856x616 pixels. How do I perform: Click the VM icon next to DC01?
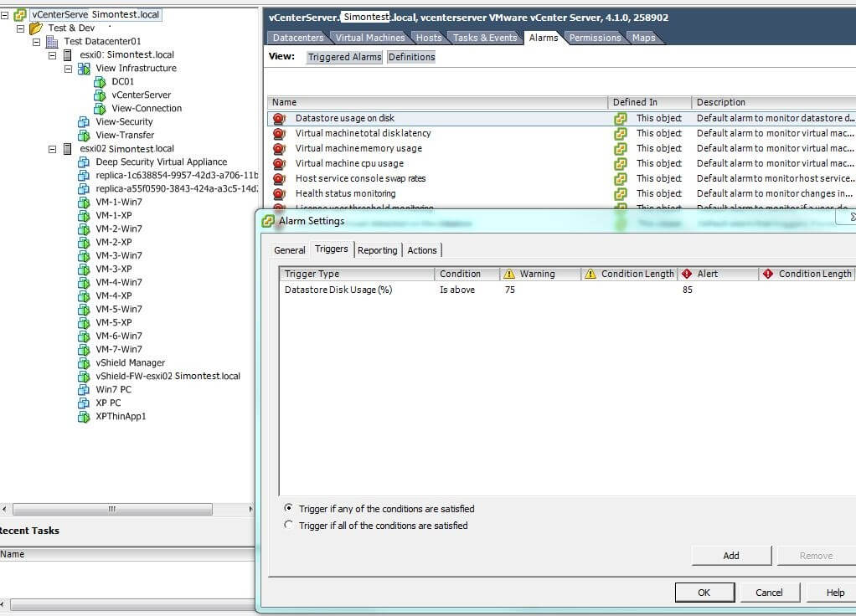click(x=100, y=82)
